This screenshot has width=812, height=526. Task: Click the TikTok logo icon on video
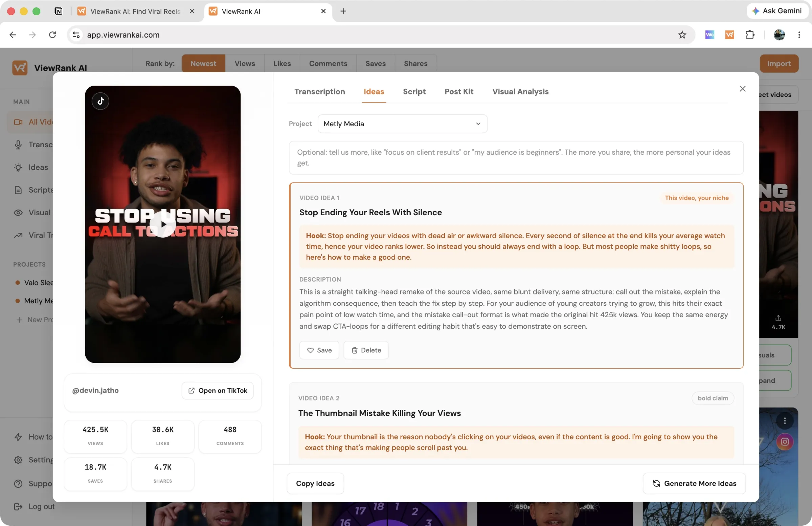point(100,101)
